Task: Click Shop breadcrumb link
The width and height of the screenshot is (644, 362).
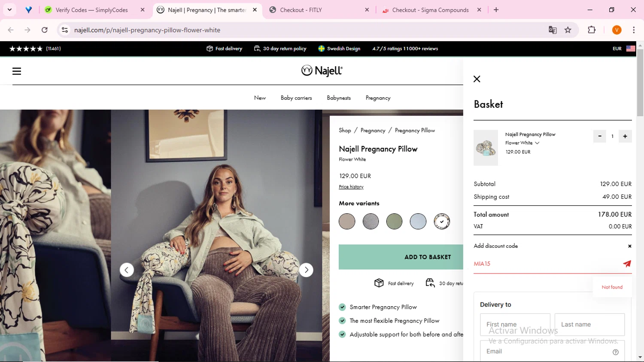Action: 345,131
